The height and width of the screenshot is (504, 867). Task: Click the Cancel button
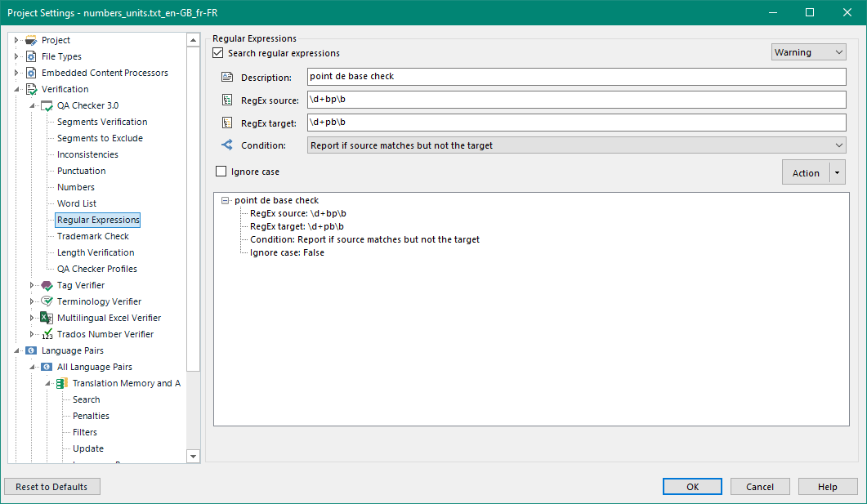point(760,486)
